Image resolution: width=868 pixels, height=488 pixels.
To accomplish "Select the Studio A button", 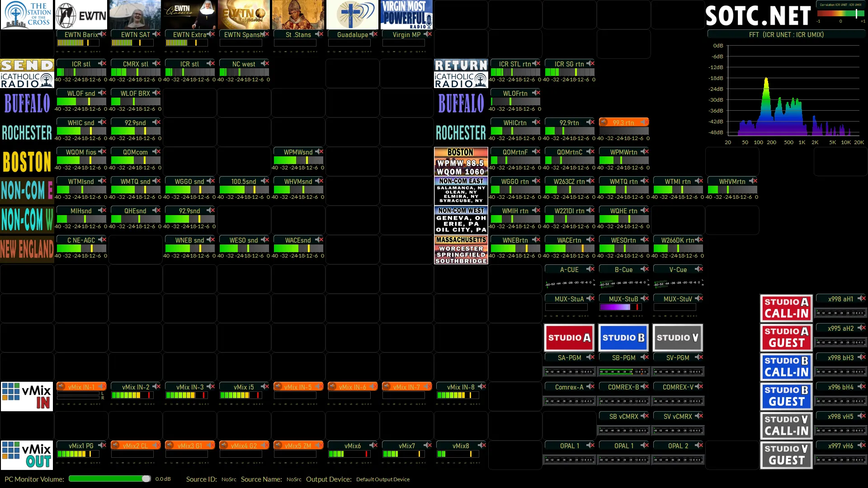I will pos(569,338).
